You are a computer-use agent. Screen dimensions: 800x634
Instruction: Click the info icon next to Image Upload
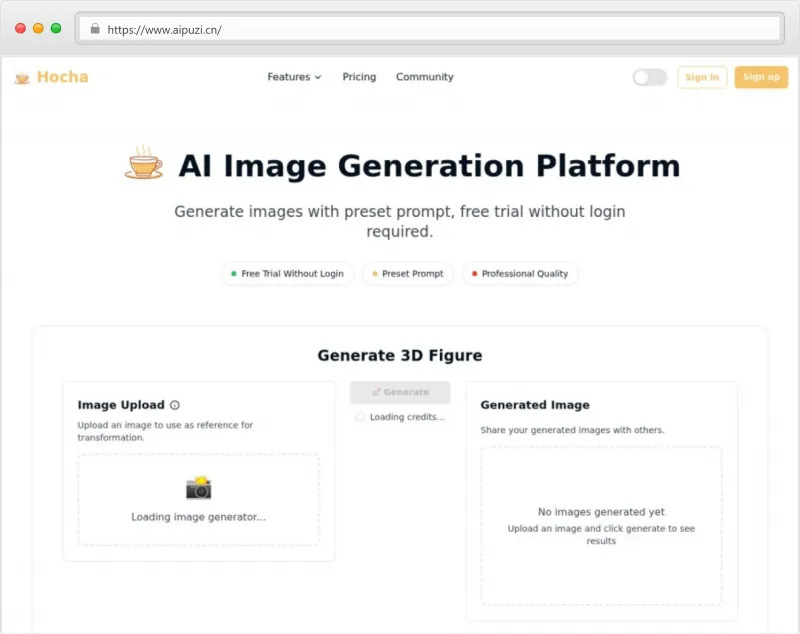175,405
